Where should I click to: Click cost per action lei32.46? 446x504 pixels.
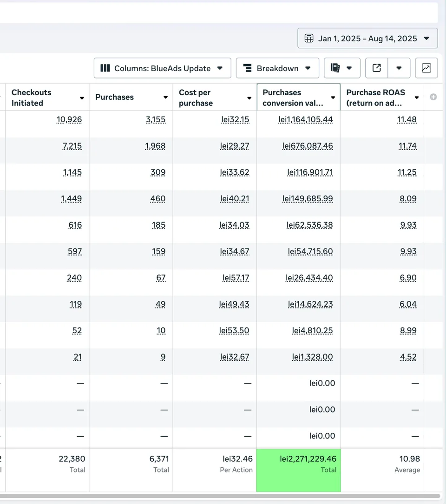(x=237, y=458)
